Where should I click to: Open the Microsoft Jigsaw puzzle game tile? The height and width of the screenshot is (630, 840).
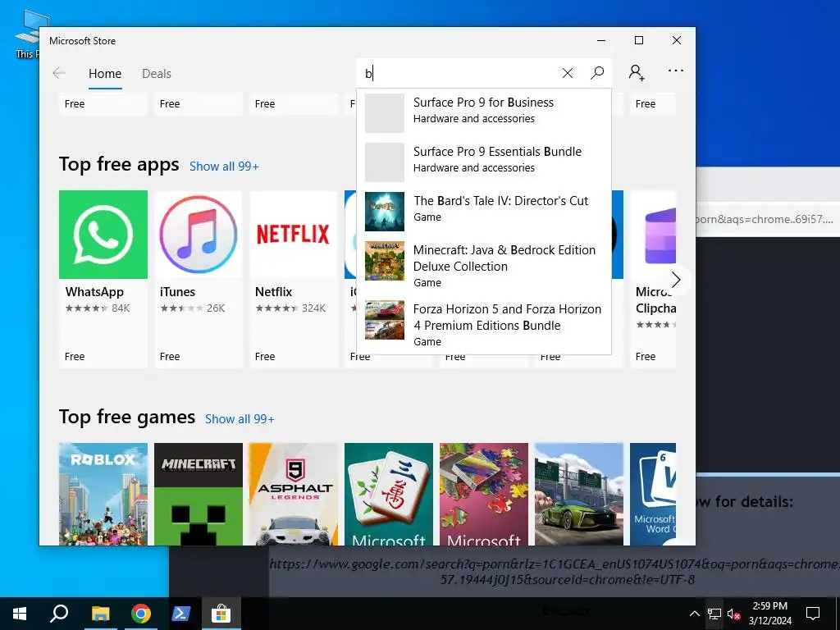click(x=484, y=494)
